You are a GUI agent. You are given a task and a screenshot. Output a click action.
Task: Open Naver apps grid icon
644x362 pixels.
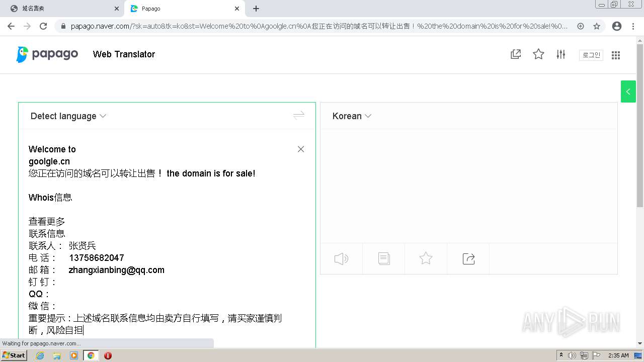click(x=616, y=55)
